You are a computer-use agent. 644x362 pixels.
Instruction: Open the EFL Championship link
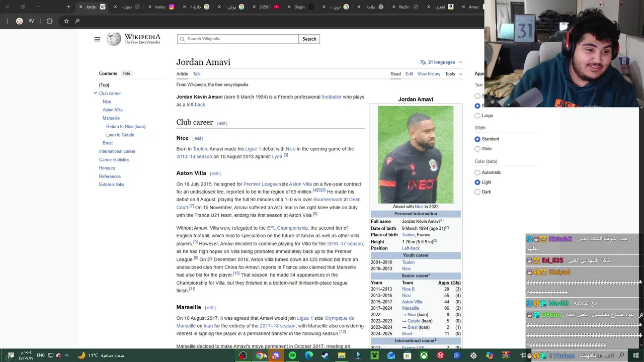click(287, 228)
